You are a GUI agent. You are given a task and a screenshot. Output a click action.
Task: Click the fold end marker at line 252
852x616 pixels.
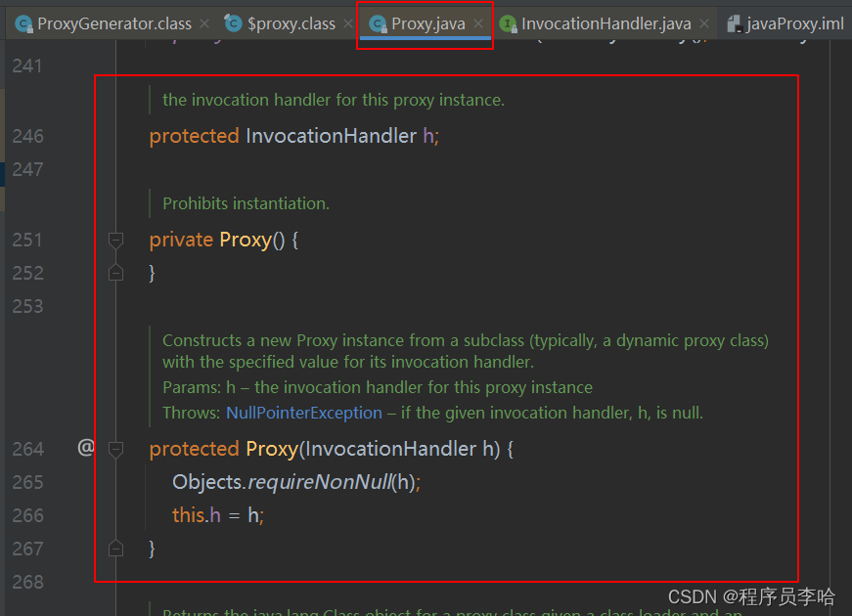tap(115, 273)
